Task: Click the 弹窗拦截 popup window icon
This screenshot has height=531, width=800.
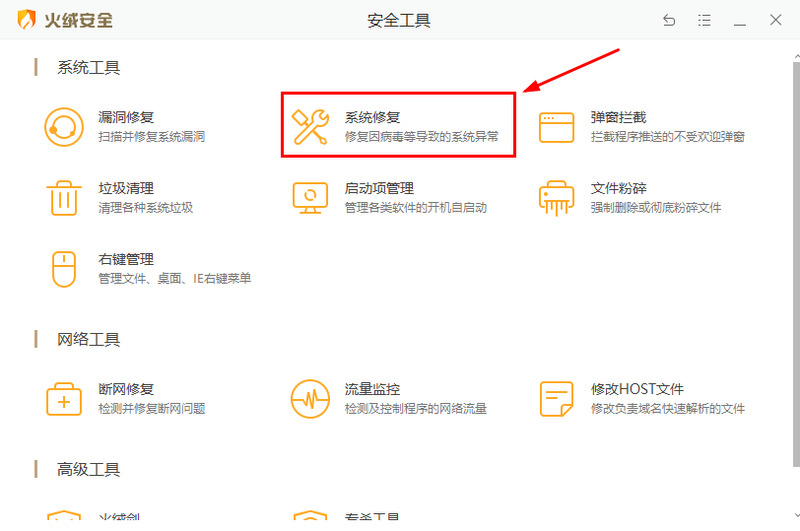Action: (x=557, y=127)
